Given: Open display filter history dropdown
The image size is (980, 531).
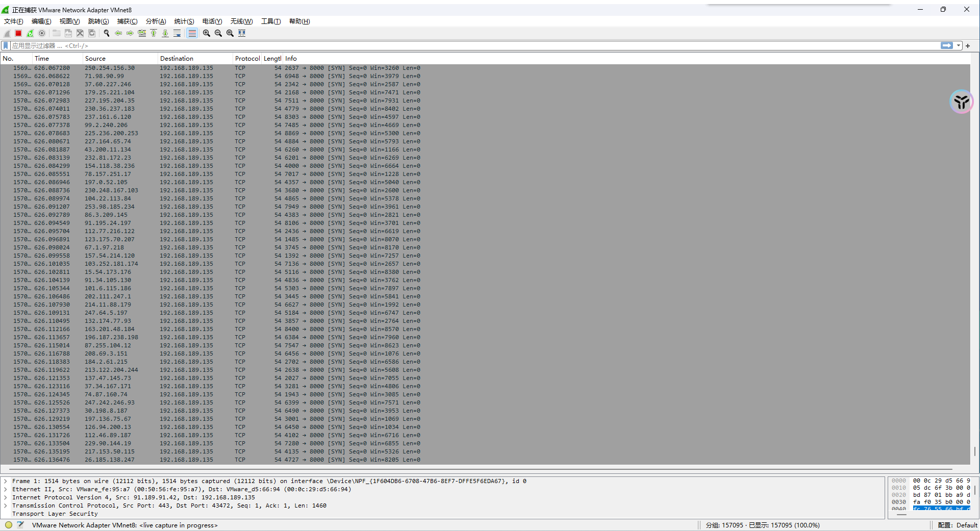Looking at the screenshot, I should [959, 46].
